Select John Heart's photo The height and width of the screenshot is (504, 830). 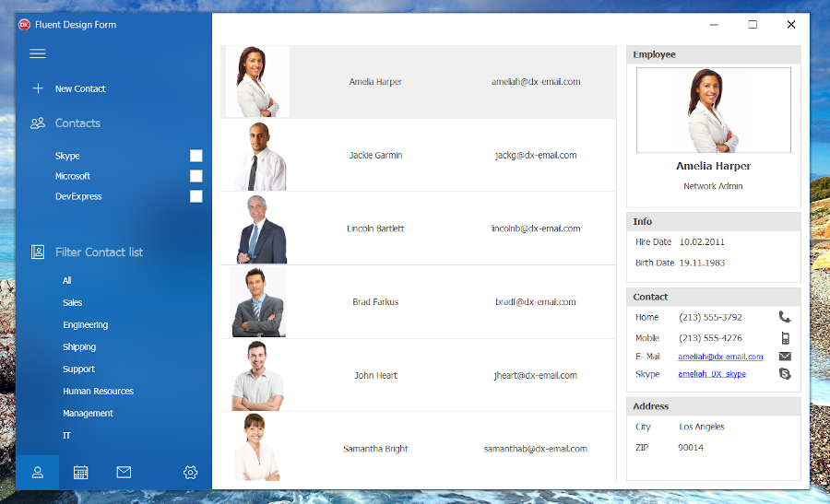coord(257,376)
